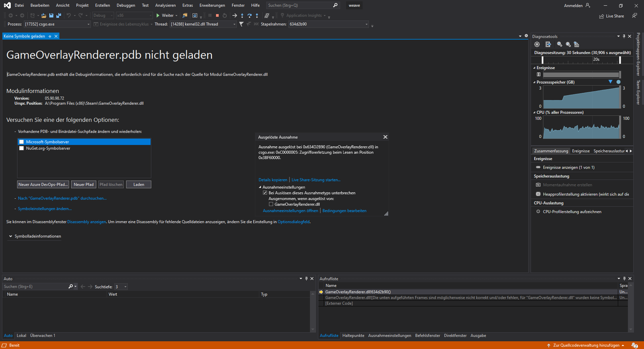Tick the Microsoft-Symbolserver checkbox
Image resolution: width=644 pixels, height=349 pixels.
point(21,142)
